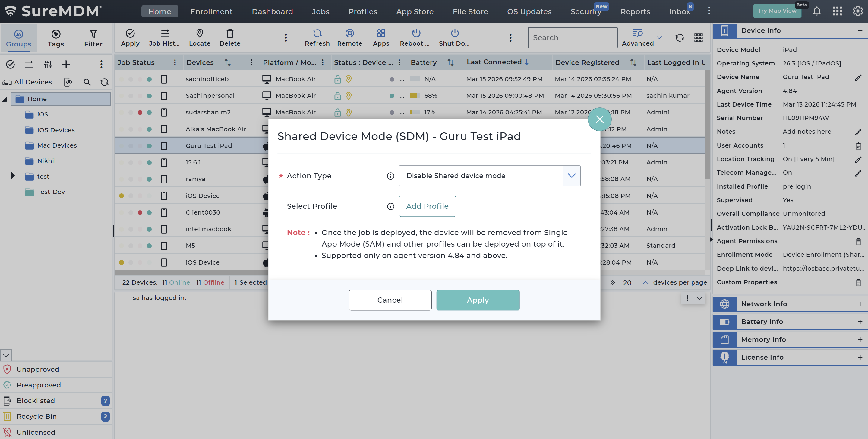Expand the test folder tree arrow
Image resolution: width=868 pixels, height=439 pixels.
pos(13,176)
